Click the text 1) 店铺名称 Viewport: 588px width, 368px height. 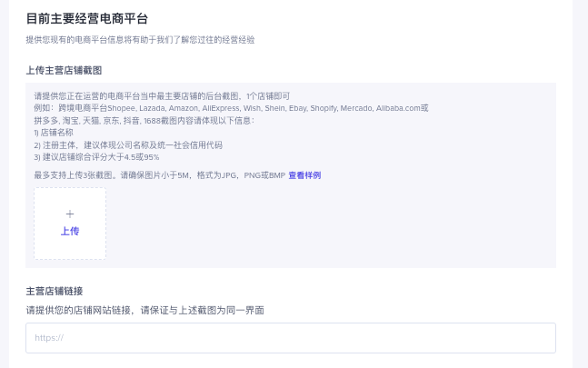coord(54,133)
